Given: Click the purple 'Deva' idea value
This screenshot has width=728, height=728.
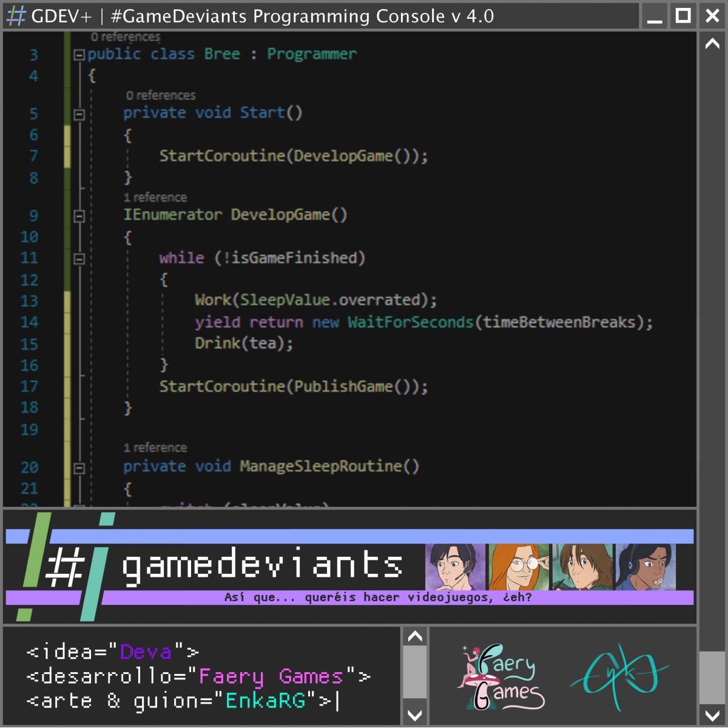Looking at the screenshot, I should 146,652.
